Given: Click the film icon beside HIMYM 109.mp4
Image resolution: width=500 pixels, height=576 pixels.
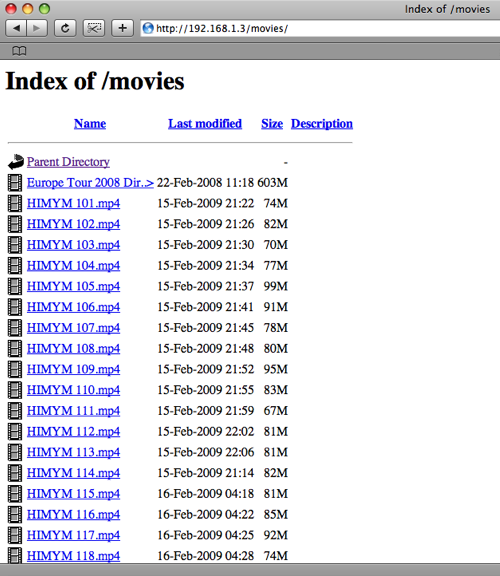Looking at the screenshot, I should [x=15, y=369].
